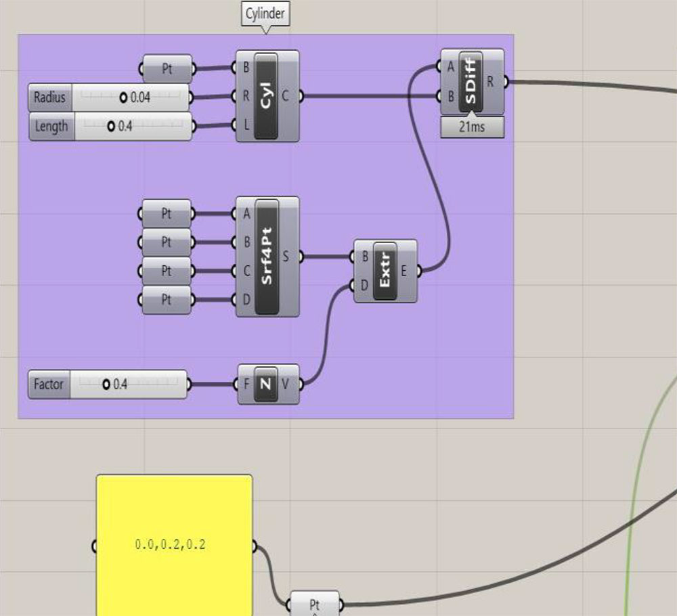Click the Factor slider knob at 0.4
This screenshot has height=616, width=677.
[106, 384]
